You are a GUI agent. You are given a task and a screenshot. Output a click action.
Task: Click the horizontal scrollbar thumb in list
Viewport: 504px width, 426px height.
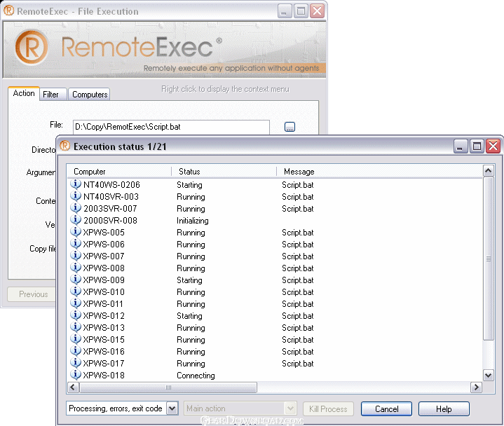pos(168,387)
